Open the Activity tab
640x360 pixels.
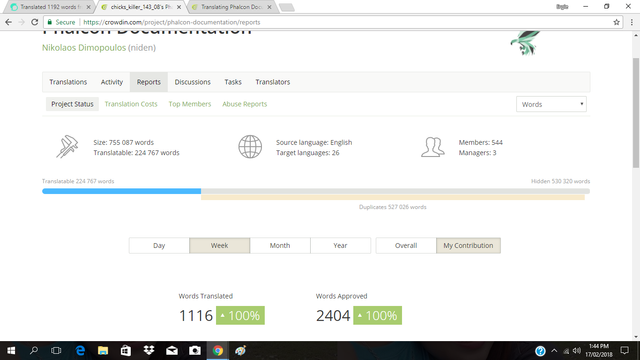point(112,82)
